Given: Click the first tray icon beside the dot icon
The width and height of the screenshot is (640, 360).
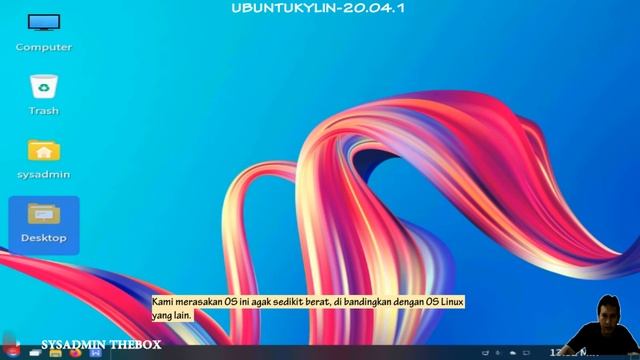Looking at the screenshot, I should [x=485, y=353].
